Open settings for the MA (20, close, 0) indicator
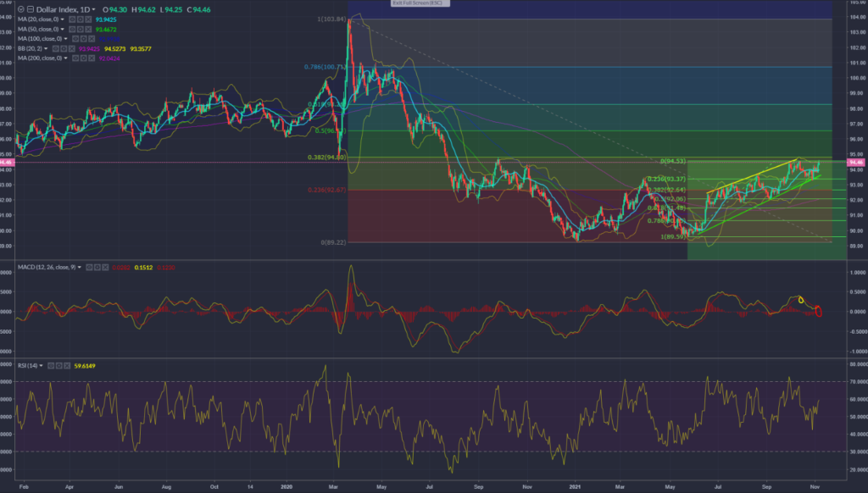Viewport: 868px width, 493px height. point(81,19)
